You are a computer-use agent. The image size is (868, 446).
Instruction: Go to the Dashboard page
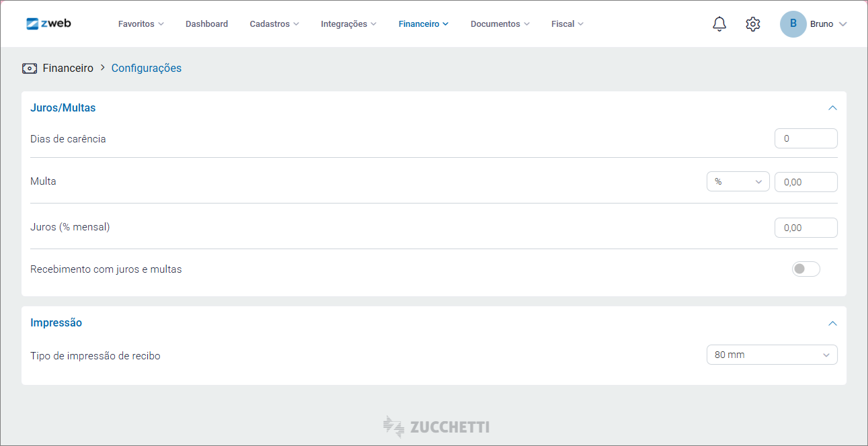tap(206, 24)
